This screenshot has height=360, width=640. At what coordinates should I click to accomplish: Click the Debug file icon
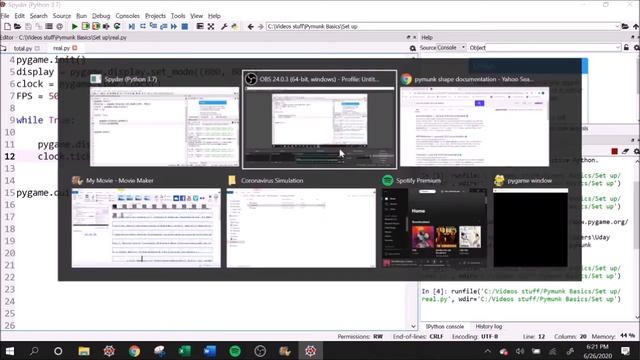pyautogui.click(x=132, y=27)
